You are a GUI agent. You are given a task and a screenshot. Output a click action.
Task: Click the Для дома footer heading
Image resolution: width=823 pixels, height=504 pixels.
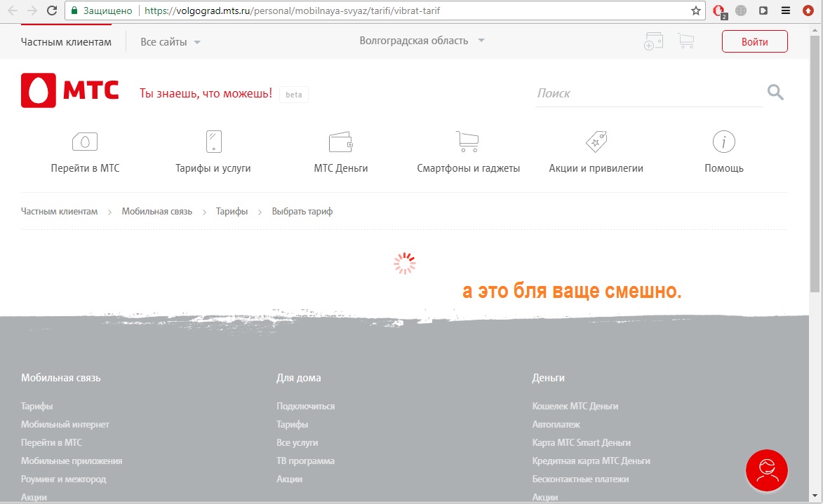[x=299, y=378]
